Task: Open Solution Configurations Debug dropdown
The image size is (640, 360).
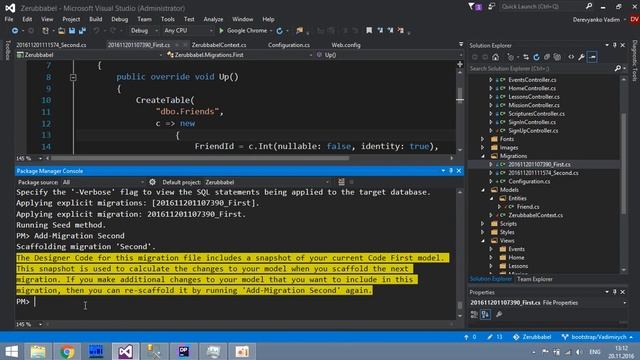Action: click(143, 31)
